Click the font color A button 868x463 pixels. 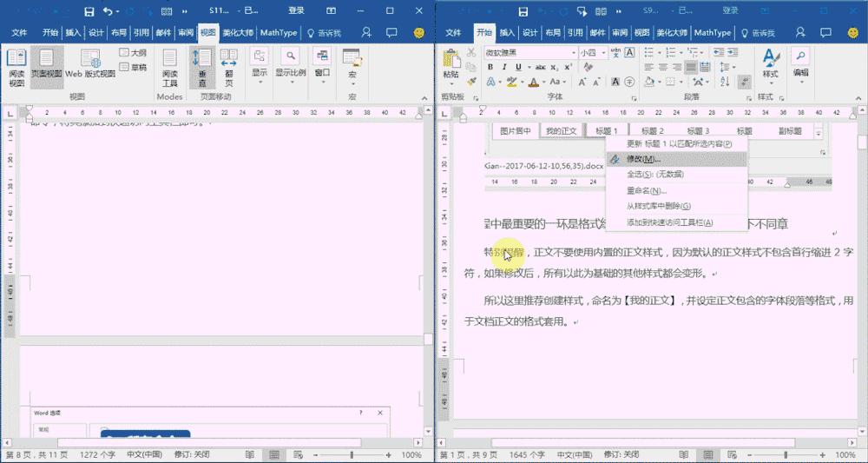[x=534, y=82]
